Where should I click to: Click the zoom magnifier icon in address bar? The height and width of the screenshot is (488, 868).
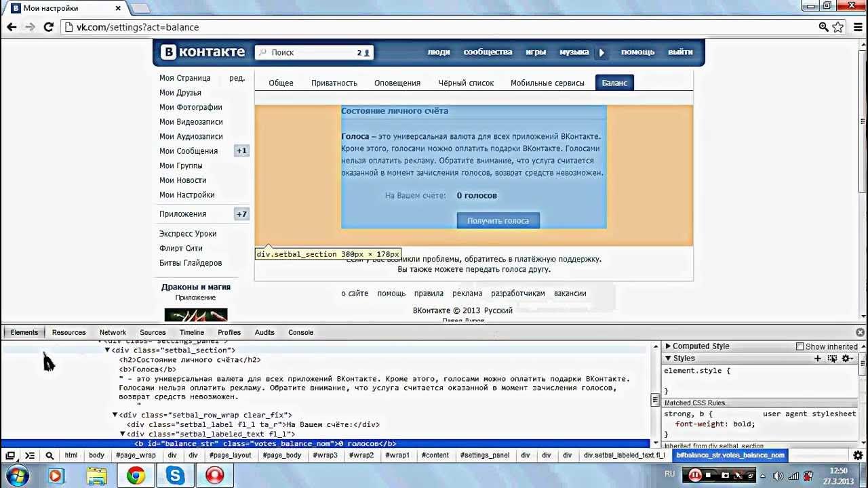click(x=823, y=27)
